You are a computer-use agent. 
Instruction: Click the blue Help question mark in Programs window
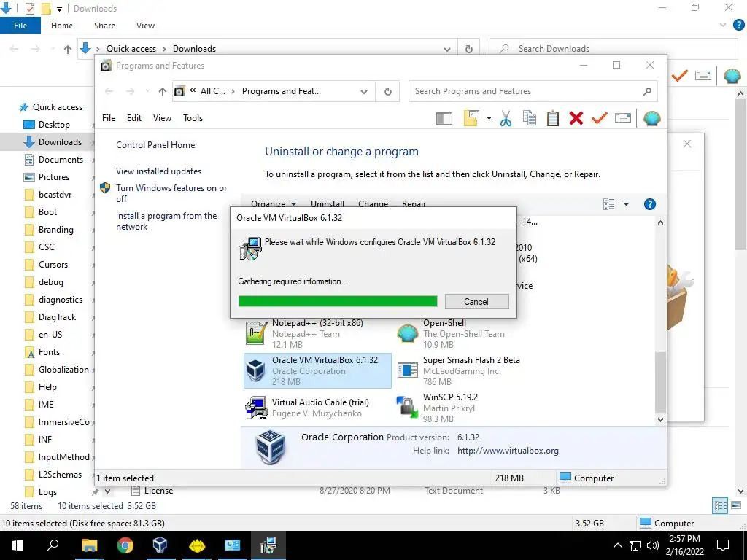(650, 204)
